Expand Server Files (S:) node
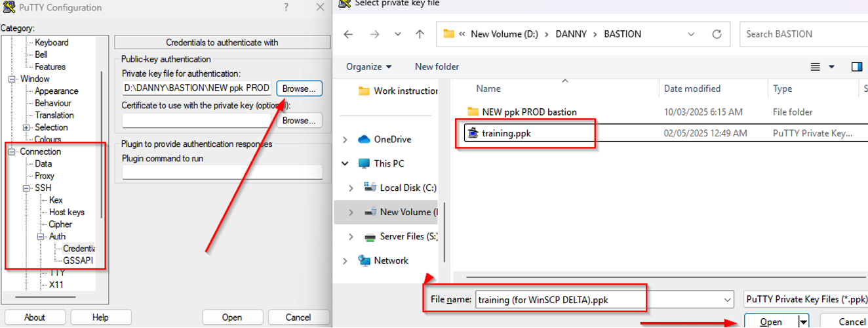 point(351,236)
